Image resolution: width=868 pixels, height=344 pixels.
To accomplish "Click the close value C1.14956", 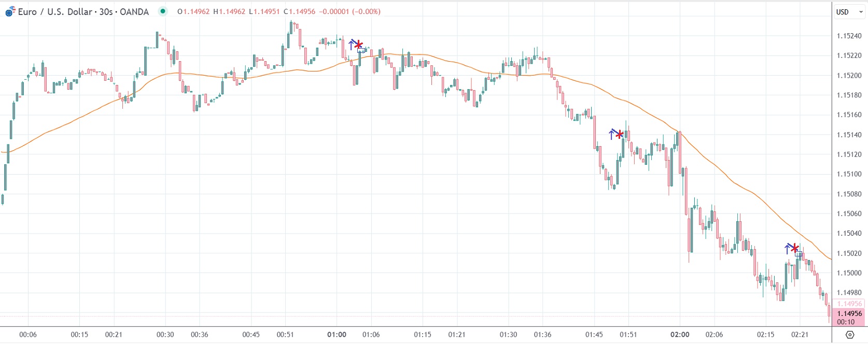I will point(299,11).
